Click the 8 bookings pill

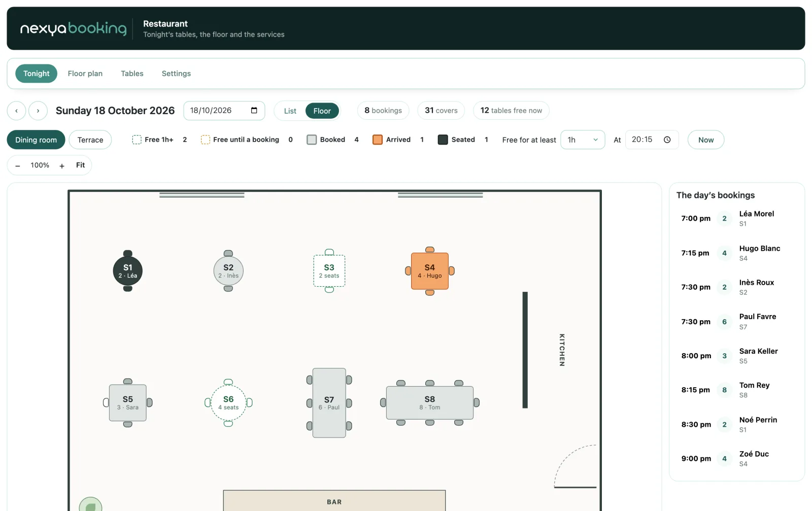click(x=383, y=111)
